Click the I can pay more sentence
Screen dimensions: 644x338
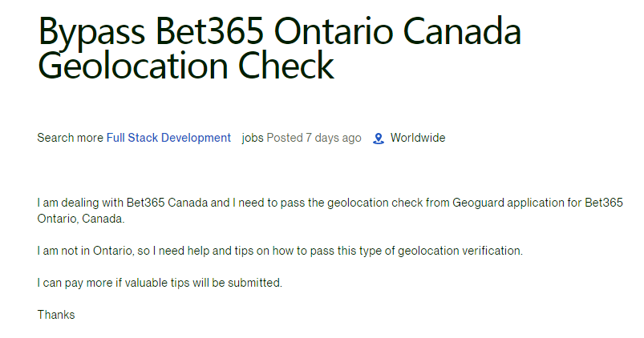160,283
